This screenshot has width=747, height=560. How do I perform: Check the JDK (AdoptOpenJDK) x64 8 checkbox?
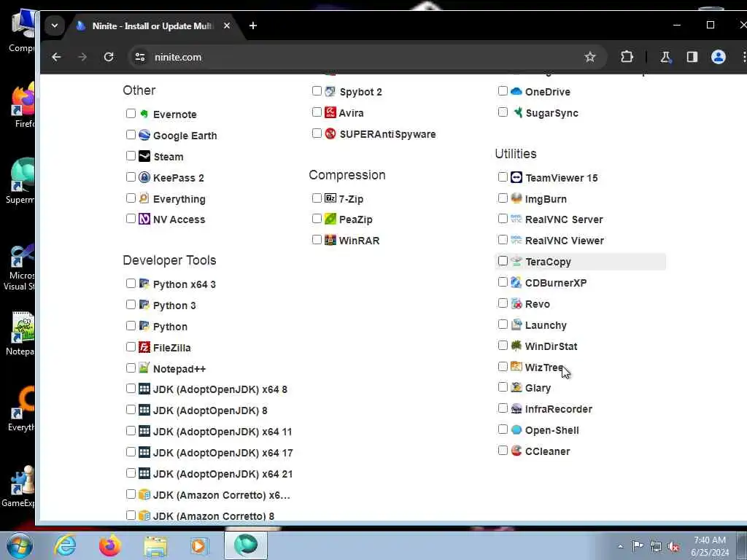pyautogui.click(x=131, y=388)
